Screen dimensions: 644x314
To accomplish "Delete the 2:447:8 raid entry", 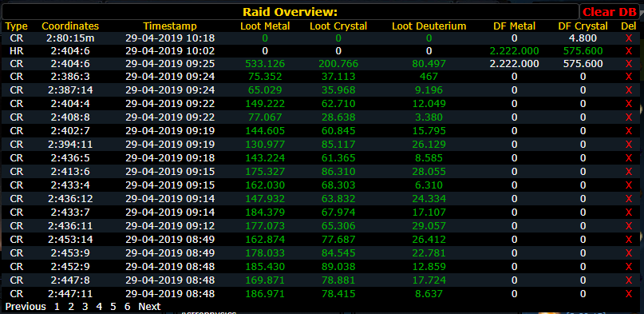I will point(628,280).
